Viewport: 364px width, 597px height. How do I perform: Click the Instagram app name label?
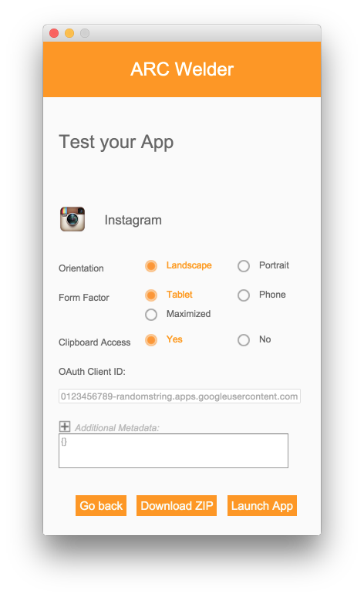133,220
